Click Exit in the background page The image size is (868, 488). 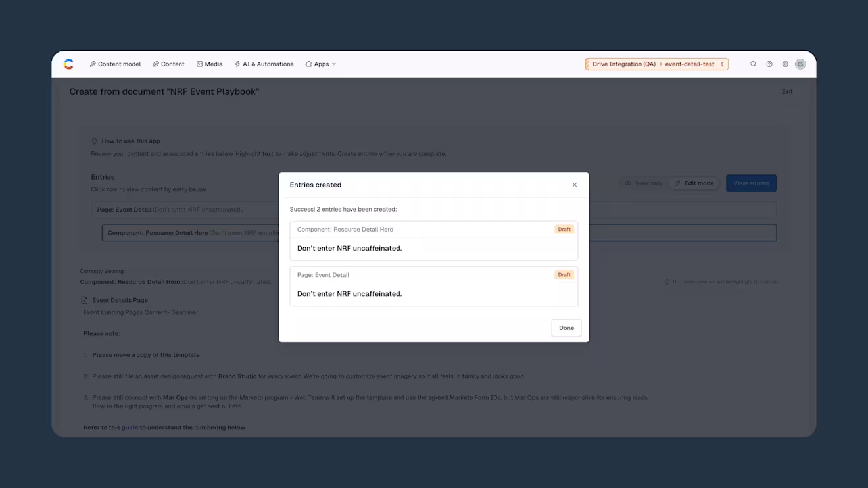[x=787, y=92]
